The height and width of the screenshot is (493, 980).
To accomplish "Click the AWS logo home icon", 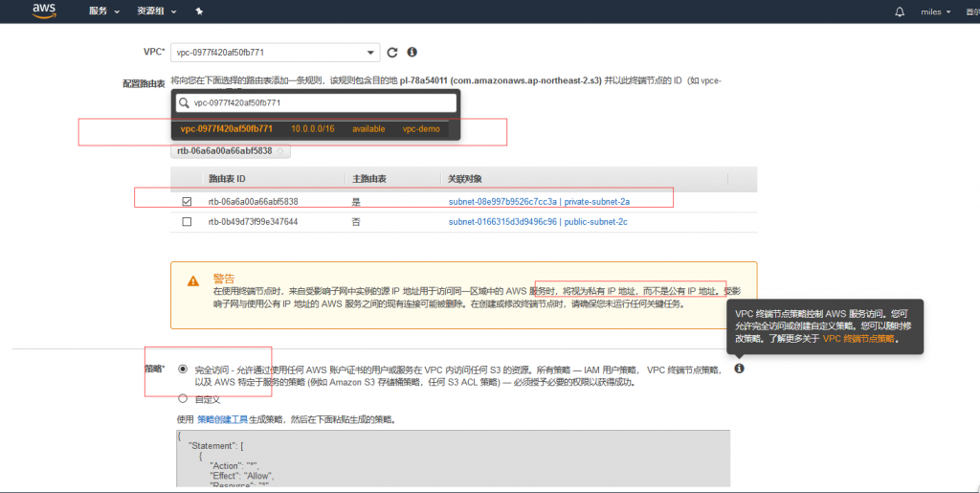I will tap(44, 11).
